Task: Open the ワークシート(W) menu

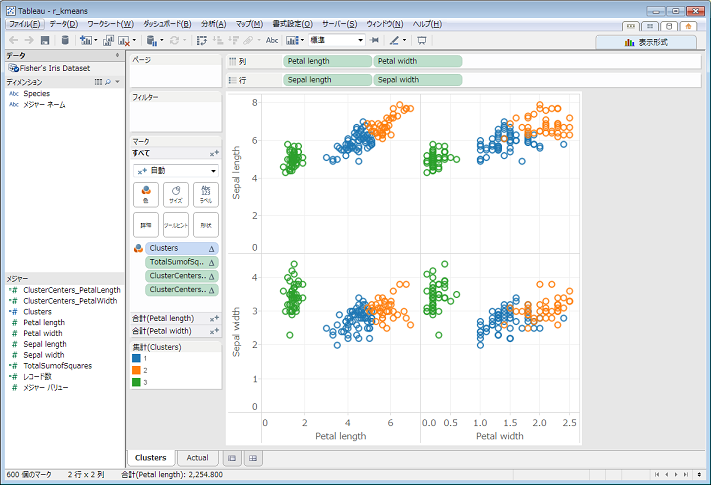Action: point(111,24)
